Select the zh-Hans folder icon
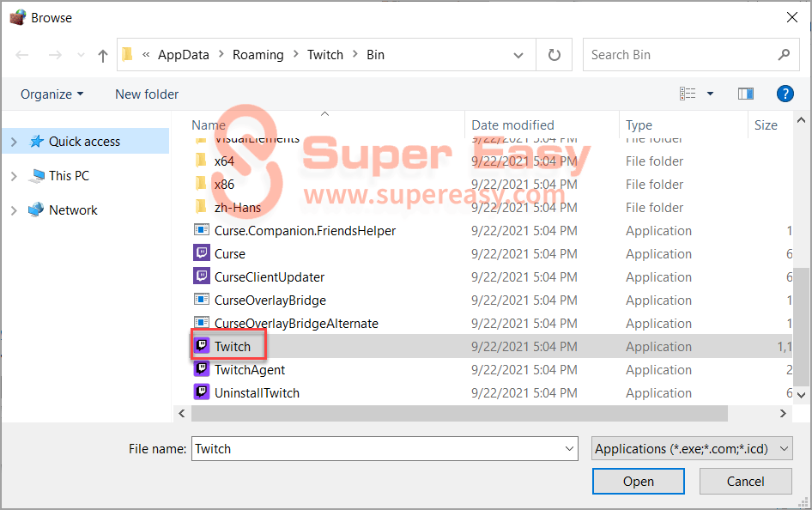812x510 pixels. [x=201, y=207]
